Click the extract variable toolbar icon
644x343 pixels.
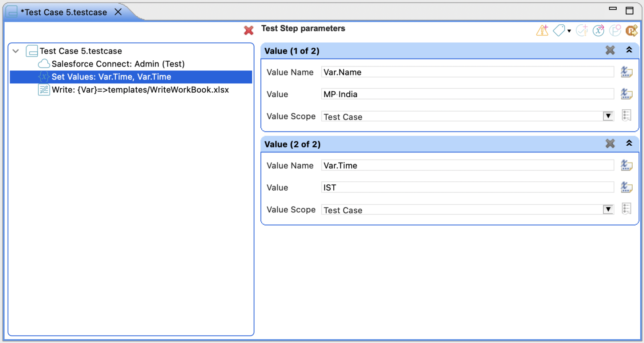(x=598, y=30)
